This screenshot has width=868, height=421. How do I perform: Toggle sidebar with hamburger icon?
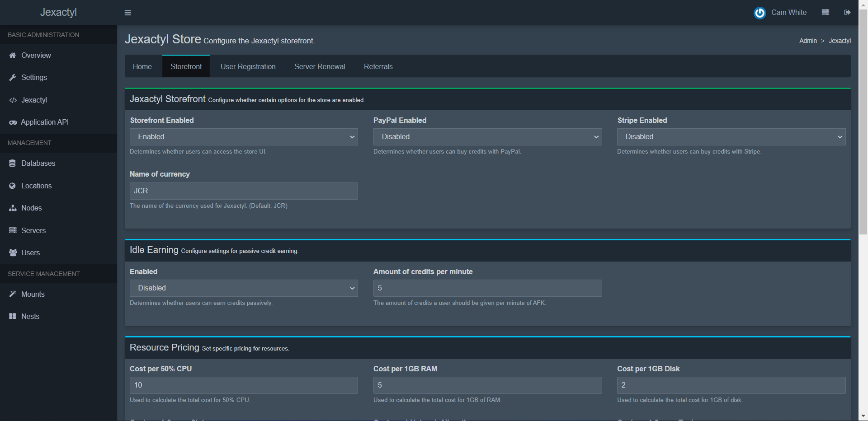(128, 13)
